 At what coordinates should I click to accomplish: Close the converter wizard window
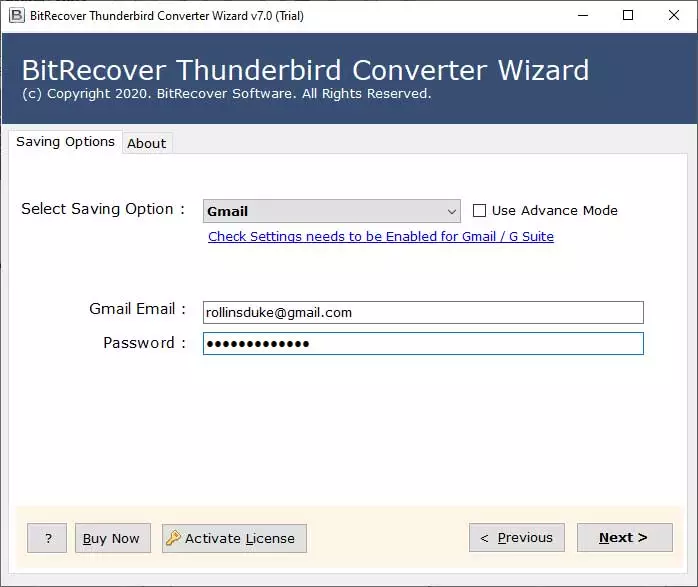[674, 16]
